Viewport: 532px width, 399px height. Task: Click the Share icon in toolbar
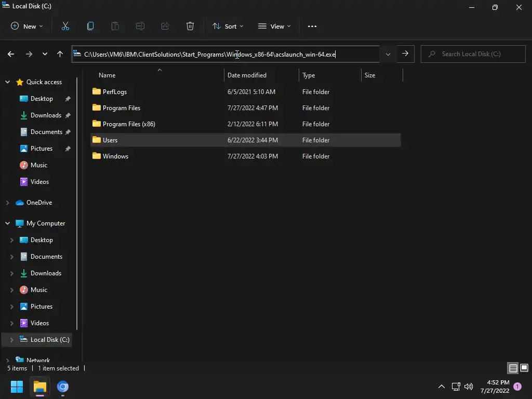165,26
